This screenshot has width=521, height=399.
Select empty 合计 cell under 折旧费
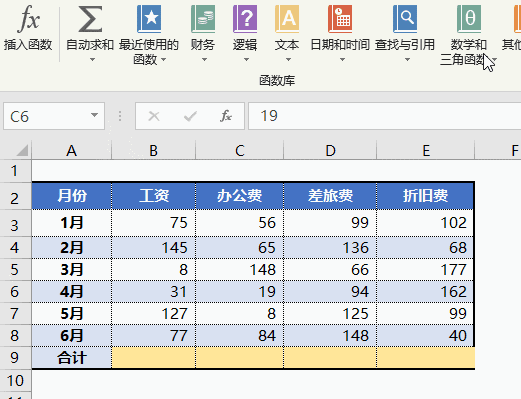(x=425, y=358)
